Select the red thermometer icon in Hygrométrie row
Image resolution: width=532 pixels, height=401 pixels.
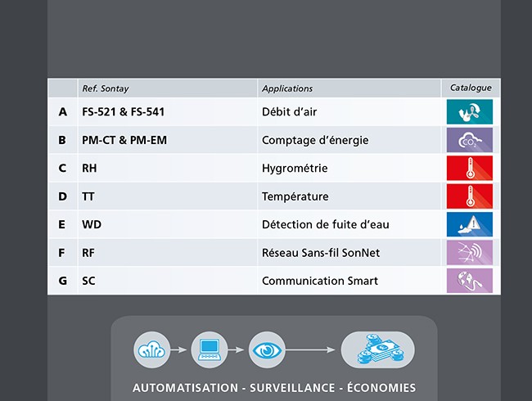[x=470, y=169]
